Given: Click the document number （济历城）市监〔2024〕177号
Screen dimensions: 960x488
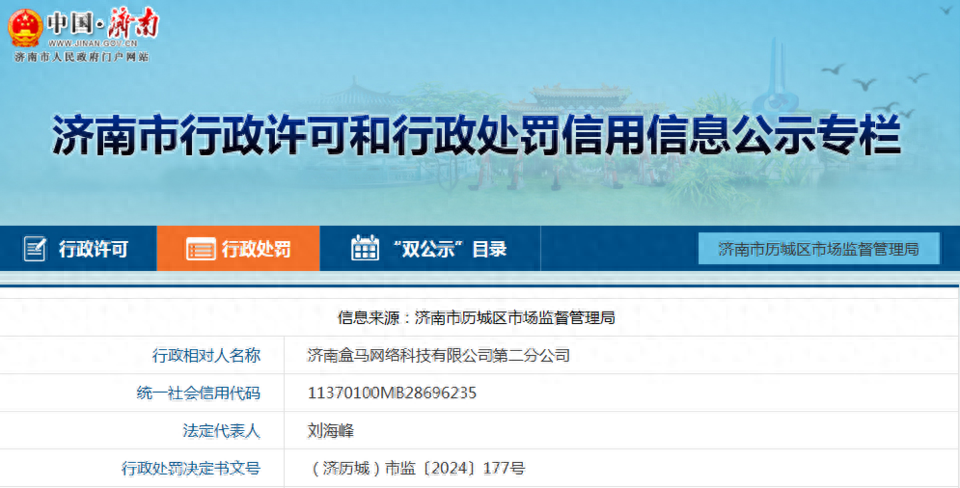Looking at the screenshot, I should [418, 468].
